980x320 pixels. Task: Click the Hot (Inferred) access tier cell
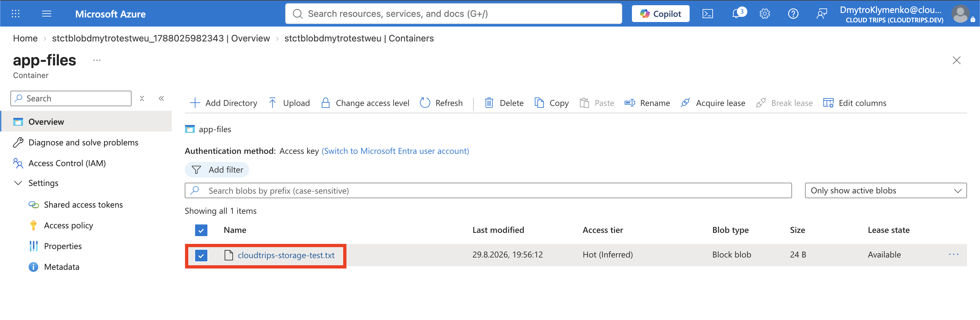click(608, 255)
